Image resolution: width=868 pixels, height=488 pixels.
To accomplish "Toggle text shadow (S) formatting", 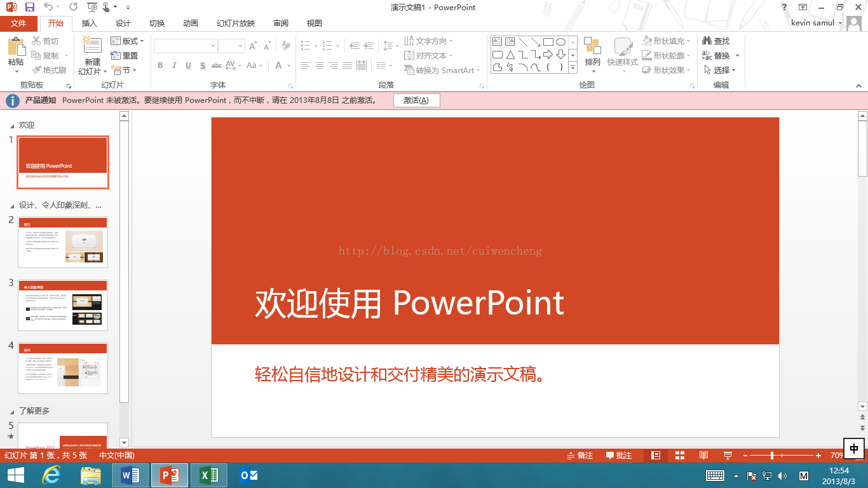I will click(x=203, y=65).
